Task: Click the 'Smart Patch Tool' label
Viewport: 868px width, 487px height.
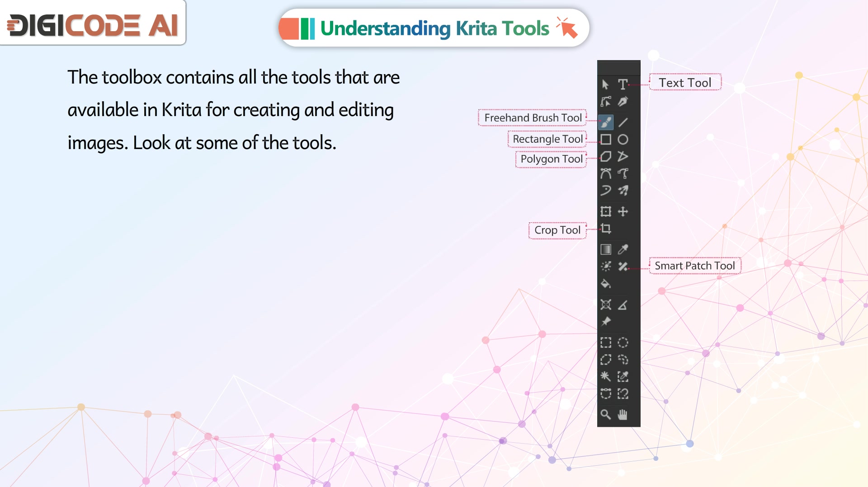Action: coord(695,266)
